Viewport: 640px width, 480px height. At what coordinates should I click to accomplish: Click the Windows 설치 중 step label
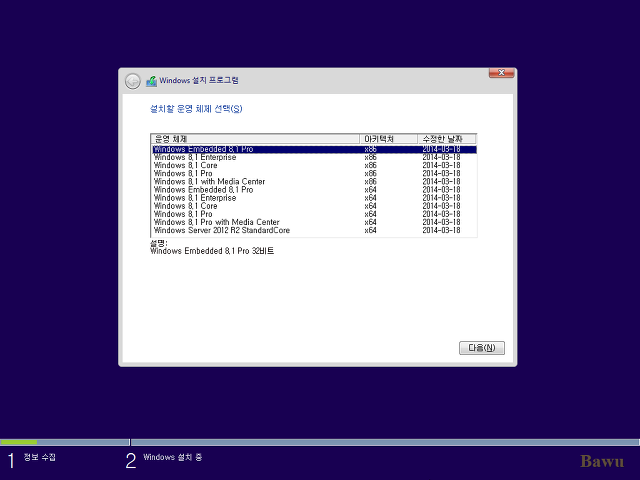tap(173, 457)
